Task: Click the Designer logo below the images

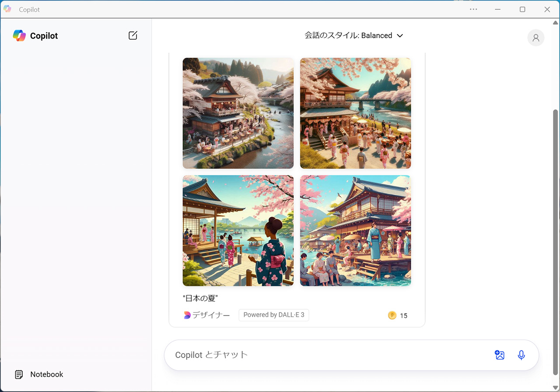Action: [187, 315]
